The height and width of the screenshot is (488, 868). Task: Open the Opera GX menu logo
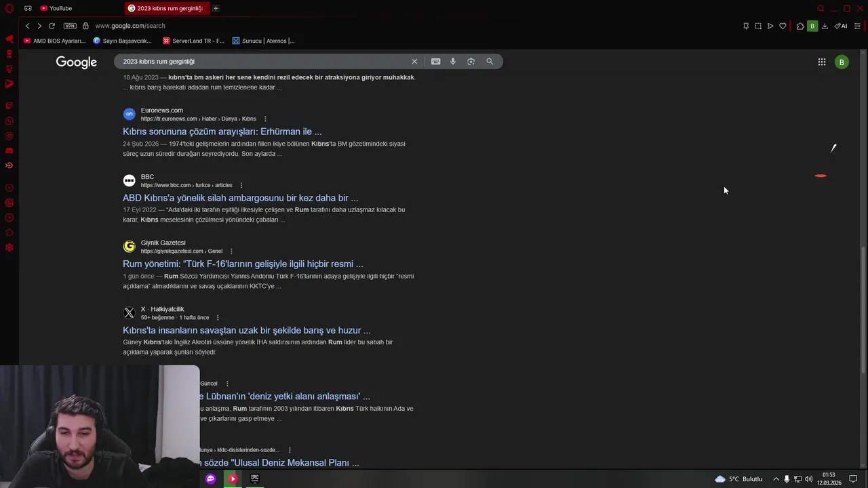(9, 8)
